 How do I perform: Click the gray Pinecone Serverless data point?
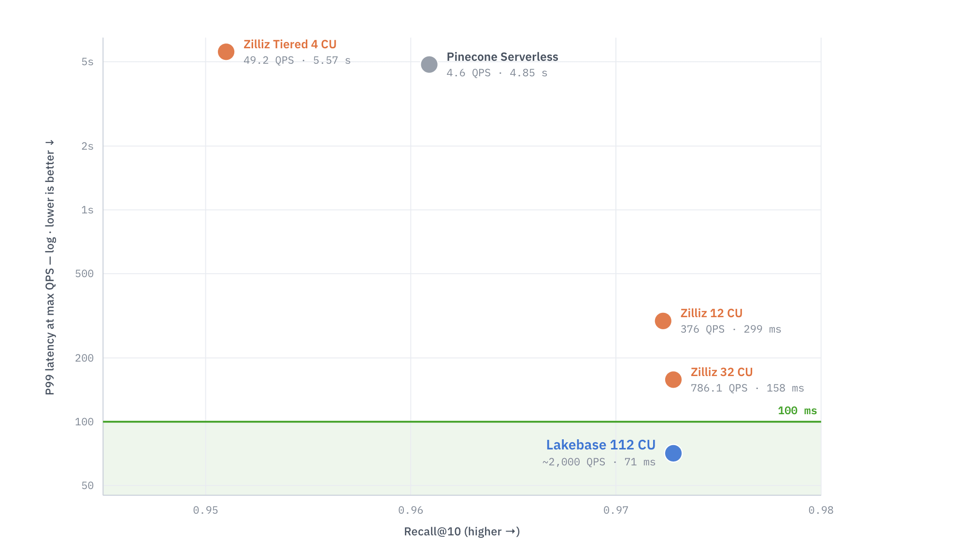coord(429,64)
